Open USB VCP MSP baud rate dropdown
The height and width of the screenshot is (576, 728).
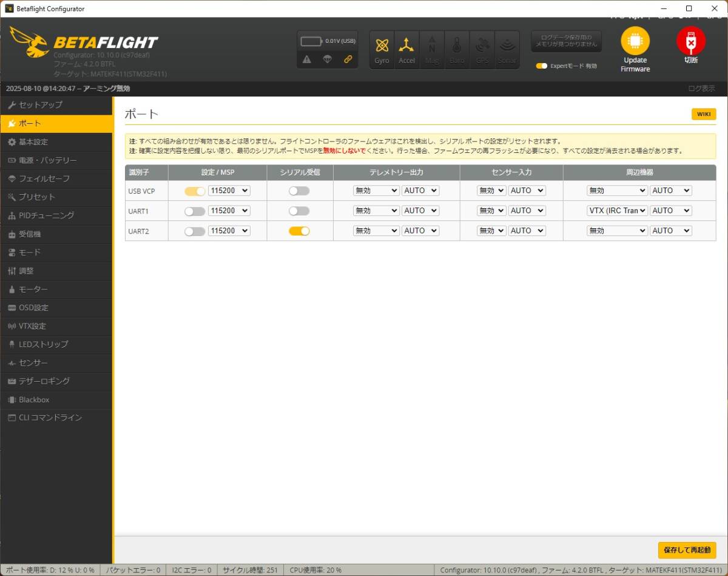229,191
